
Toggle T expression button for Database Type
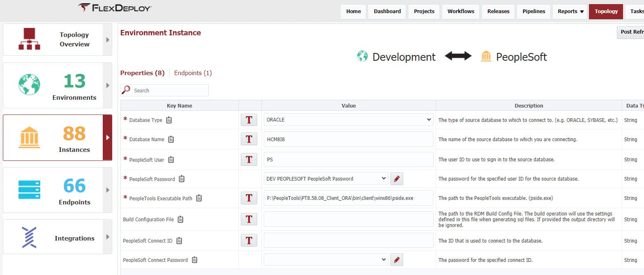coord(249,120)
